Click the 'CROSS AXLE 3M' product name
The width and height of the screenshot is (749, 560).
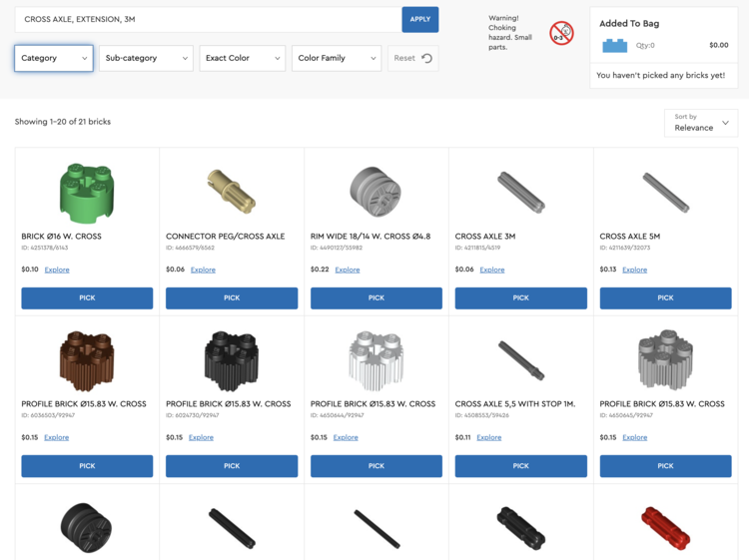pyautogui.click(x=485, y=237)
